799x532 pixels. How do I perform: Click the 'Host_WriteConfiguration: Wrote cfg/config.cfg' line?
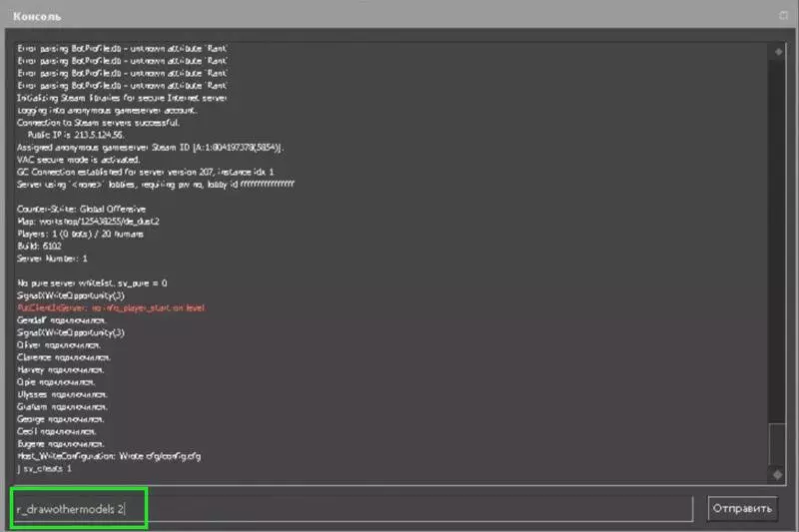coord(109,456)
